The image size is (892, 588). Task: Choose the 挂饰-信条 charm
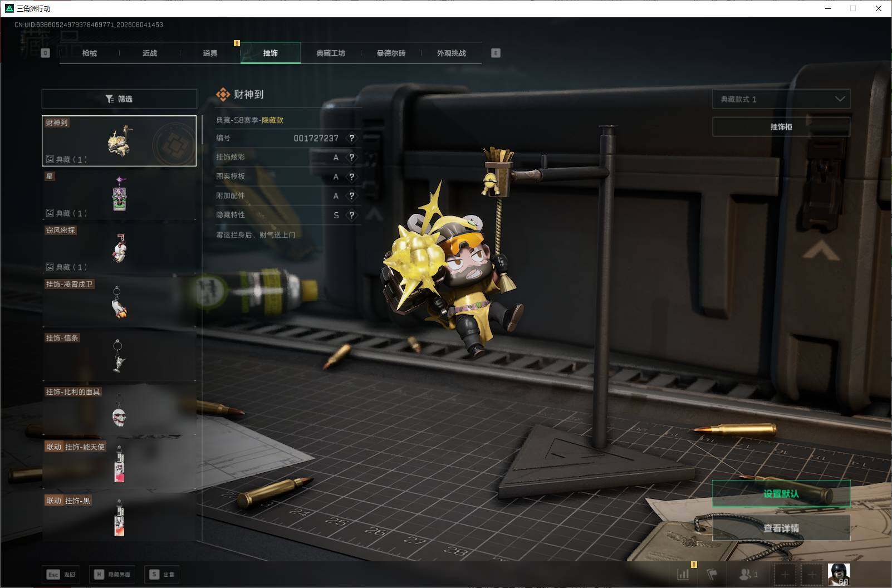coord(119,356)
